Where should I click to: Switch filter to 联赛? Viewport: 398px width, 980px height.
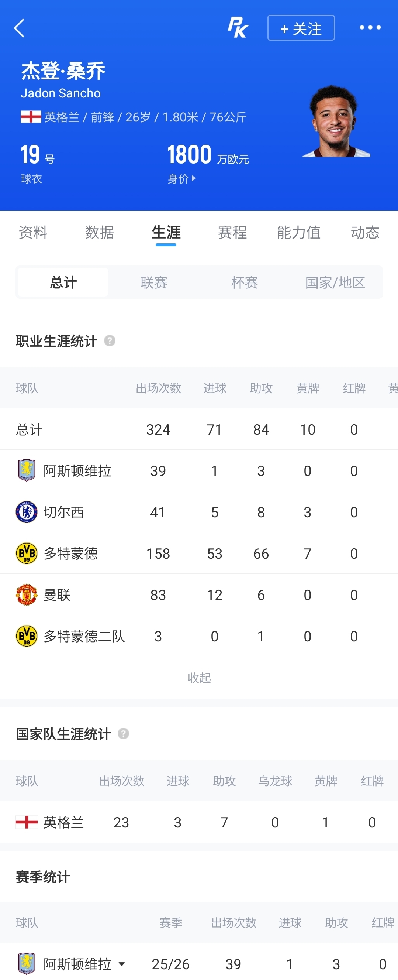[x=153, y=282]
